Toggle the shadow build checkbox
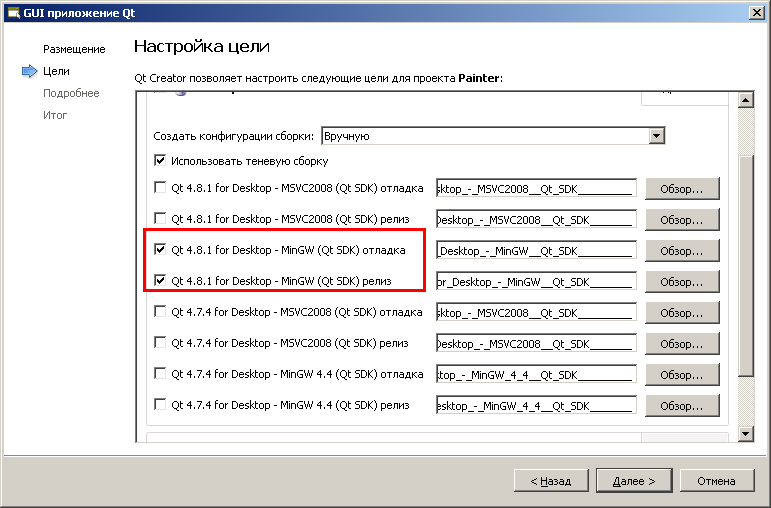Screen dimensions: 771x508 point(160,160)
